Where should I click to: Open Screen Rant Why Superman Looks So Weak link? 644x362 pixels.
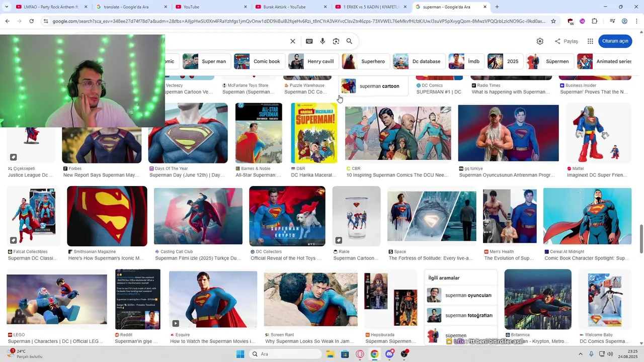pyautogui.click(x=309, y=341)
